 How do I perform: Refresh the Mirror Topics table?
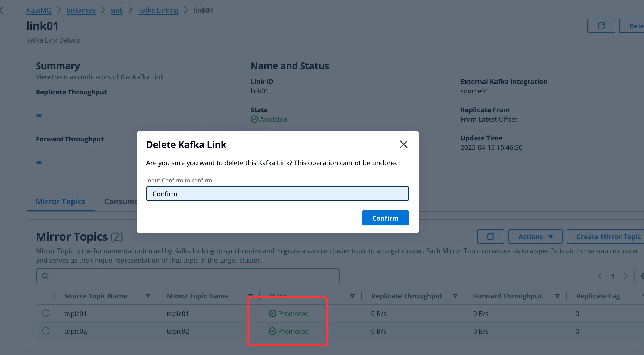point(490,236)
